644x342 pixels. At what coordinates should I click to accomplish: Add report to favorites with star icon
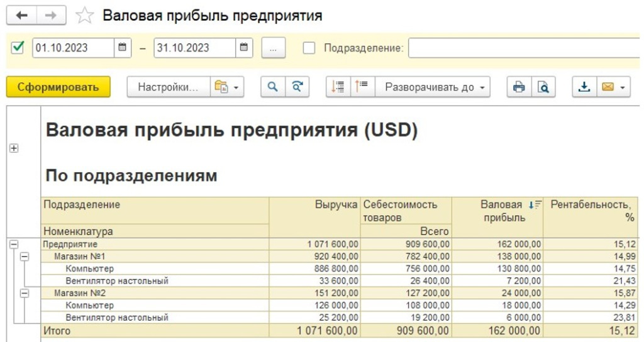(x=85, y=16)
